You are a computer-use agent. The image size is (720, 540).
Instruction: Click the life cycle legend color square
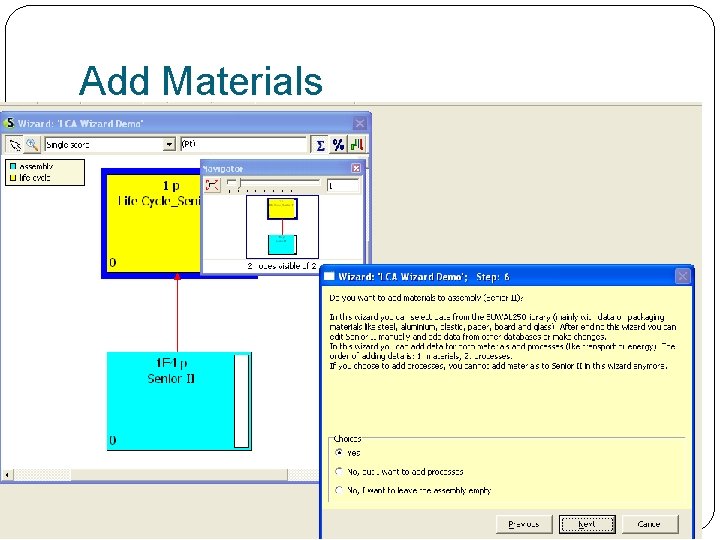click(x=13, y=177)
